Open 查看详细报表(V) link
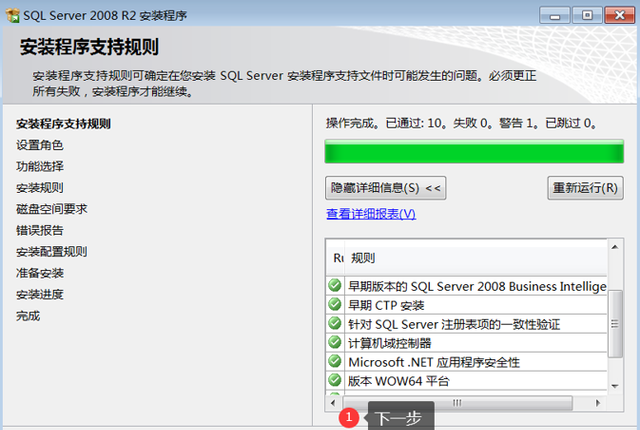640x430 pixels. pos(371,214)
